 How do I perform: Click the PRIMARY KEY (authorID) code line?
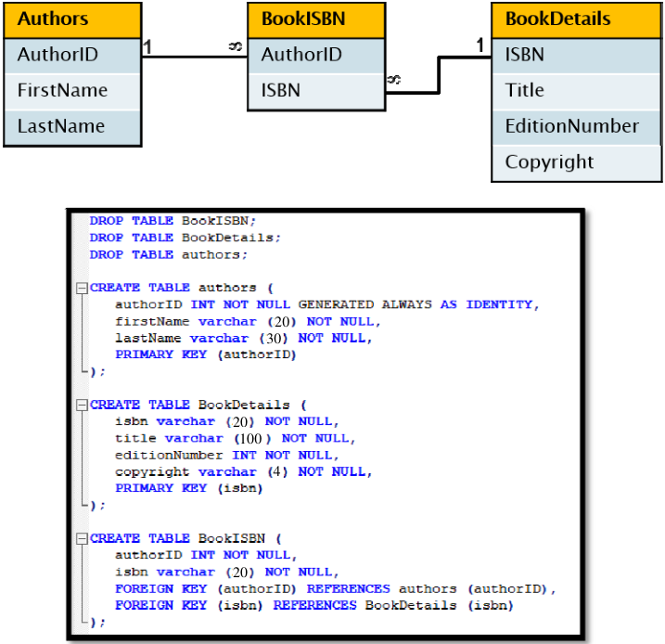[205, 354]
